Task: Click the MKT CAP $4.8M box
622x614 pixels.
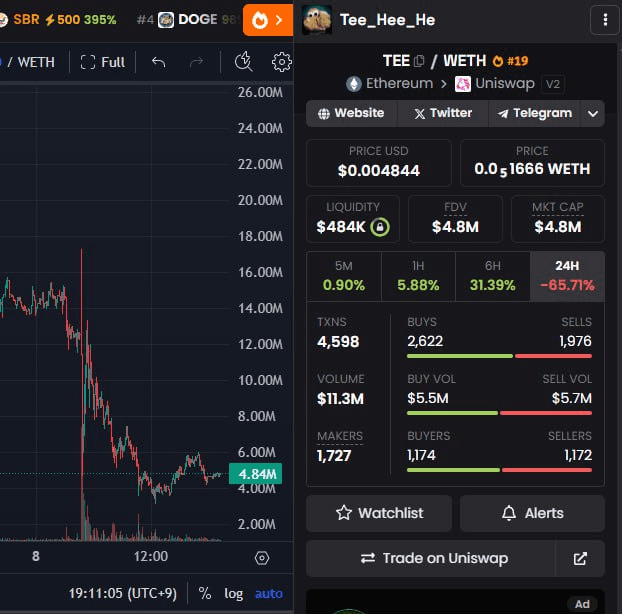Action: point(558,219)
